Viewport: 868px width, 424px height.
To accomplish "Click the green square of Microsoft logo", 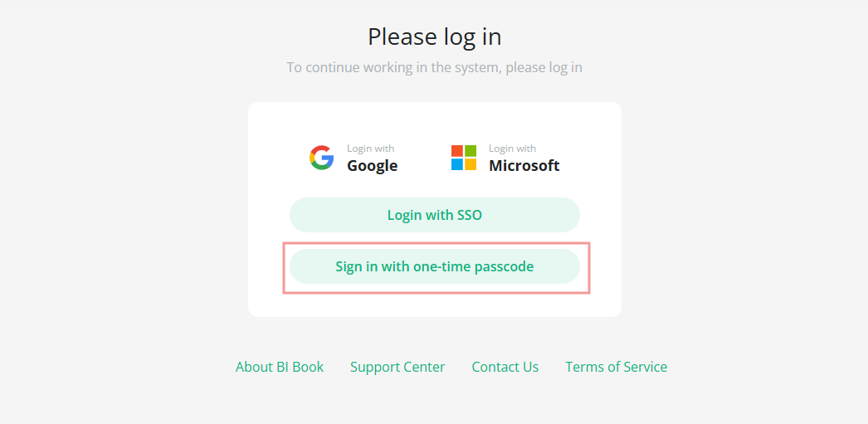I will (x=470, y=151).
